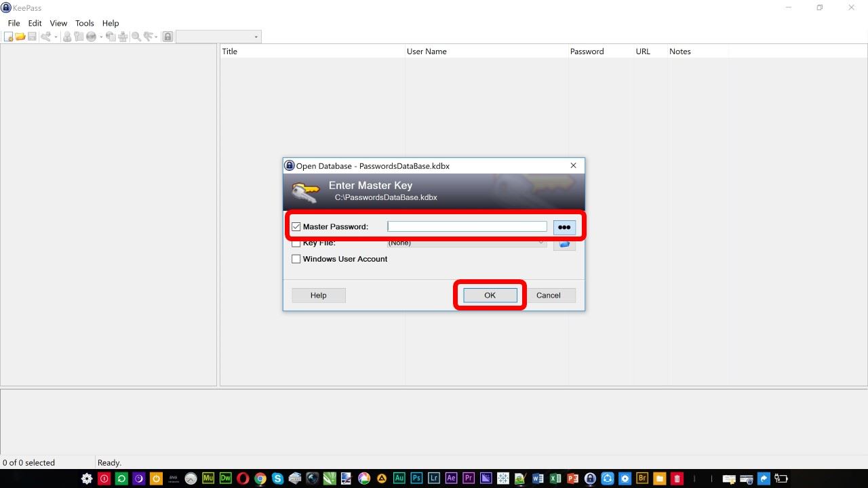868x488 pixels.
Task: Launch Google Chrome from the taskbar
Action: click(x=260, y=479)
